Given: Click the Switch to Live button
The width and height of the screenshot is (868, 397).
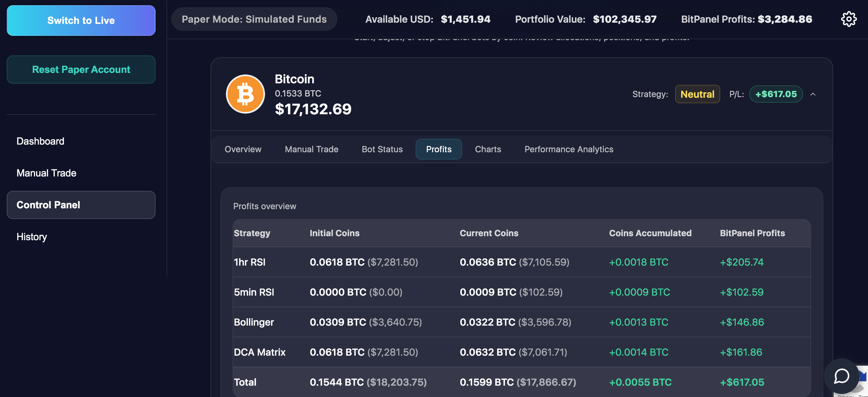Looking at the screenshot, I should (81, 21).
